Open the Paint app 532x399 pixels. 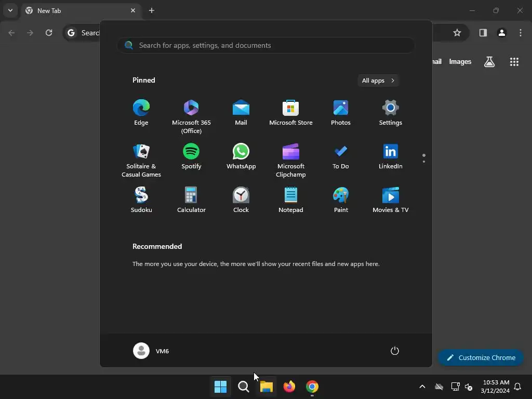click(x=341, y=200)
